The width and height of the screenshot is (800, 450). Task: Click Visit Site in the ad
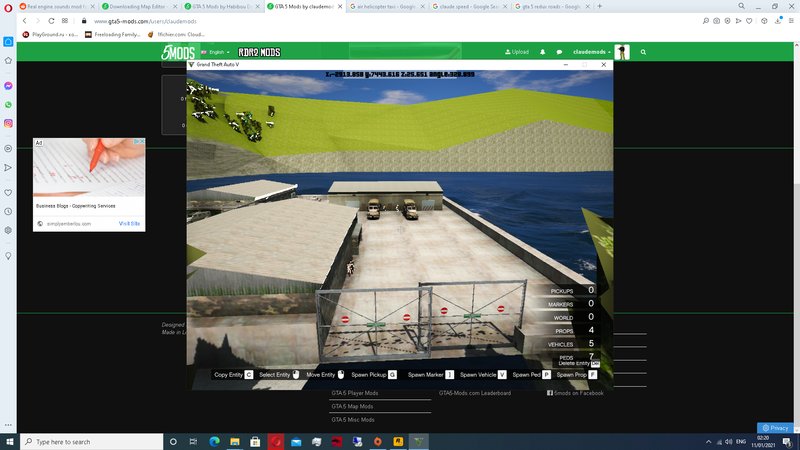click(129, 223)
